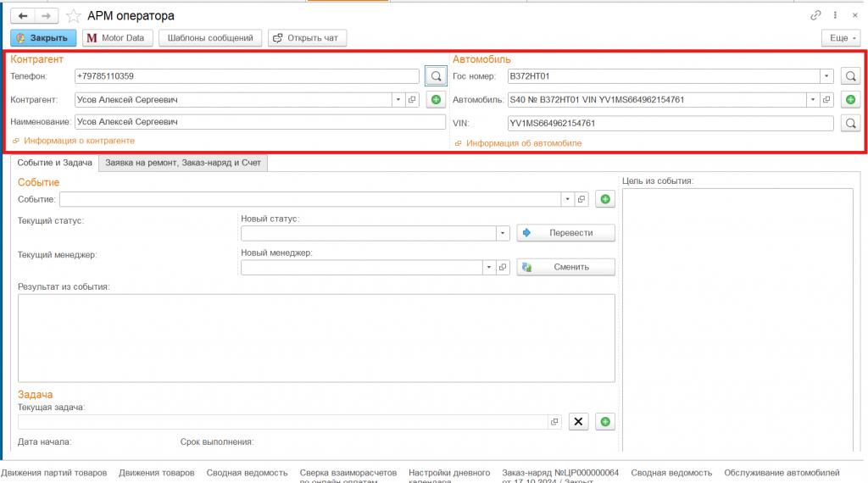Add new car with green plus icon
Image resolution: width=868 pixels, height=483 pixels.
point(851,100)
